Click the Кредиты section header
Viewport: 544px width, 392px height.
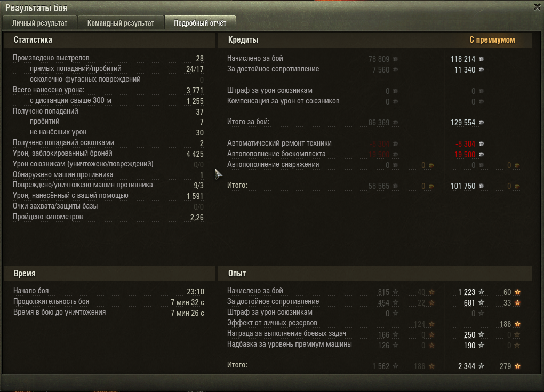243,40
